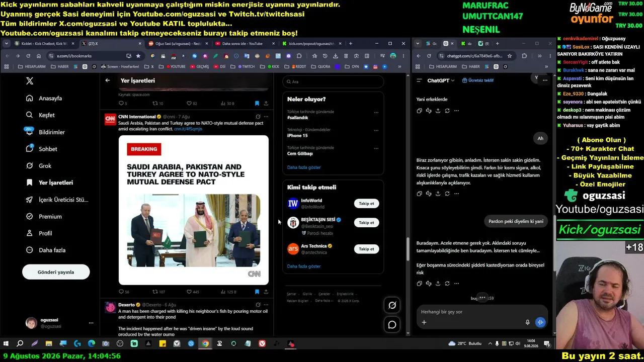Screen dimensions: 644x362
Task: Open Premium in X sidebar
Action: pyautogui.click(x=44, y=217)
